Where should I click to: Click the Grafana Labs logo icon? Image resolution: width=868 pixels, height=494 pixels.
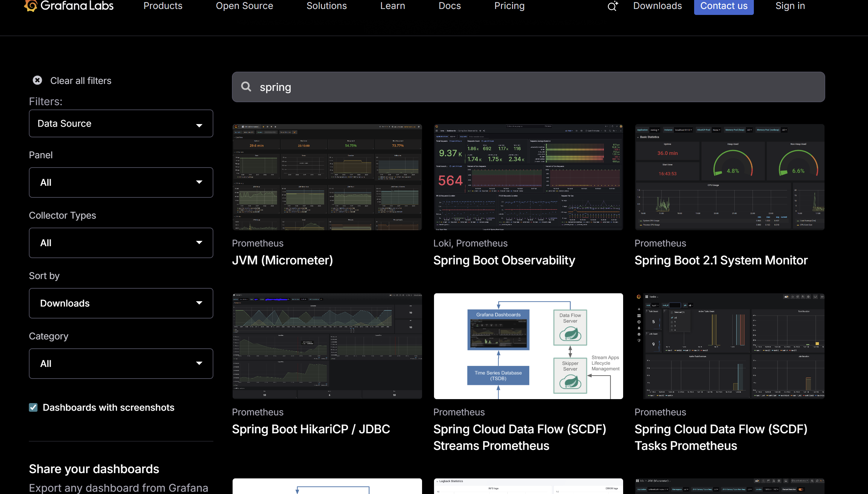tap(31, 5)
